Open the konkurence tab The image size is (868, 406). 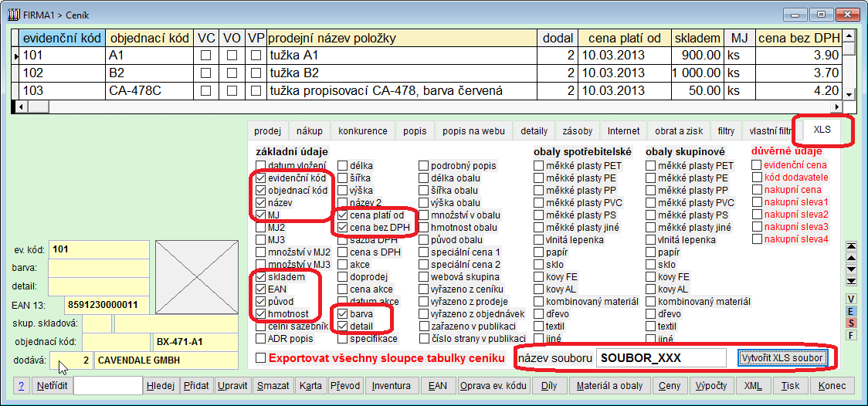coord(363,131)
